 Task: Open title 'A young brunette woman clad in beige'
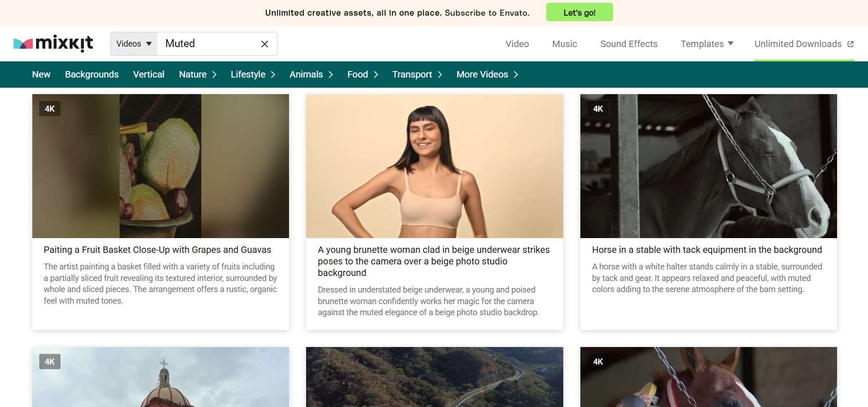tap(434, 261)
